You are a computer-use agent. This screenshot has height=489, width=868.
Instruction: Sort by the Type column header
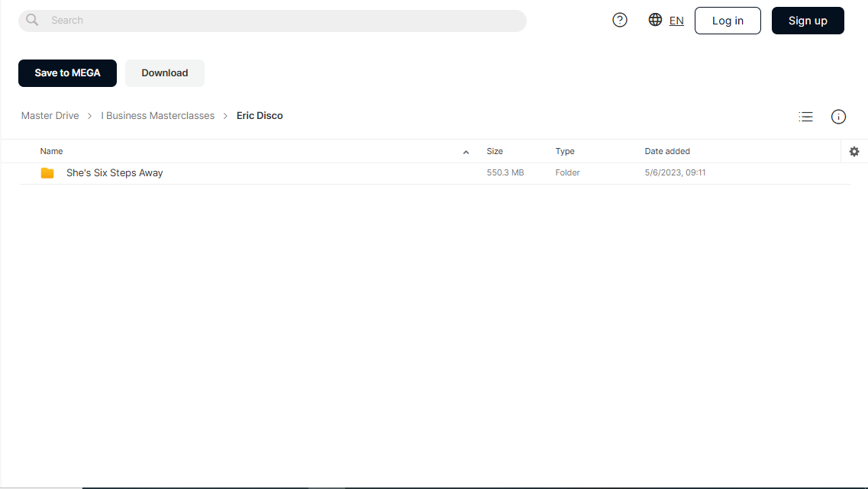pos(565,151)
